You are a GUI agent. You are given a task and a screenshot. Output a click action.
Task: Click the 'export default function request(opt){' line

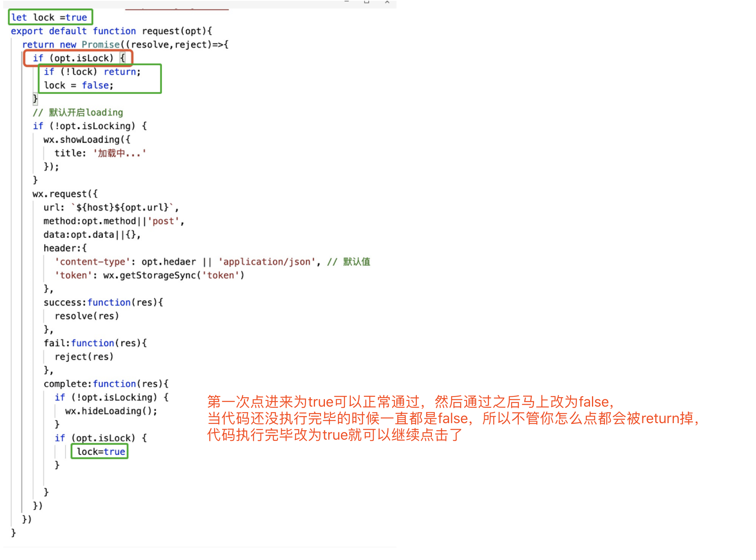(111, 31)
